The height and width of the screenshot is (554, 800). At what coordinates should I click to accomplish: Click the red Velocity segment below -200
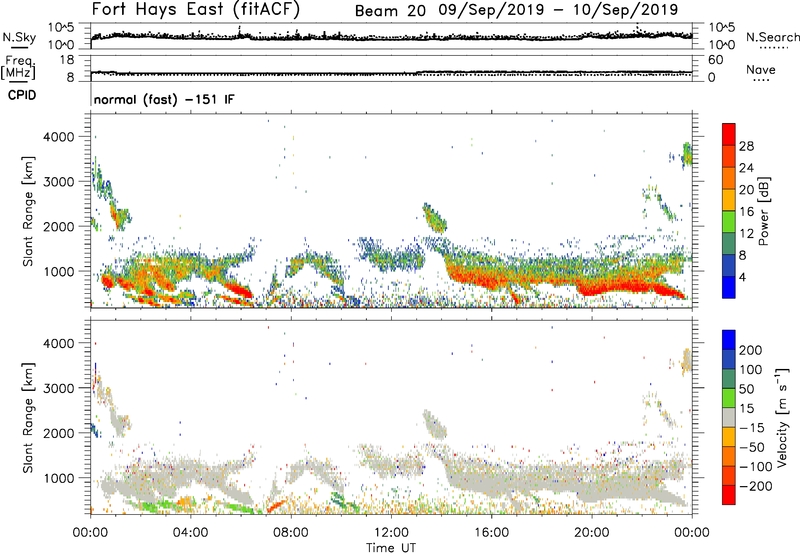pos(729,495)
